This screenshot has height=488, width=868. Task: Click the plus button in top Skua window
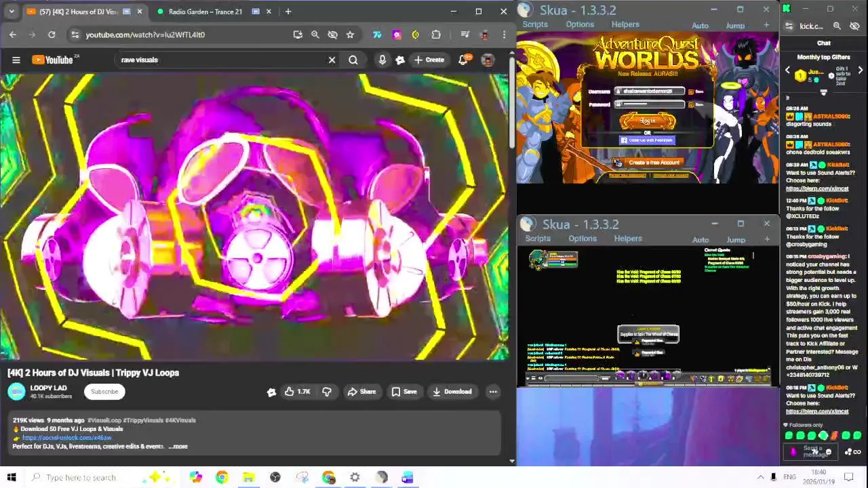[766, 25]
